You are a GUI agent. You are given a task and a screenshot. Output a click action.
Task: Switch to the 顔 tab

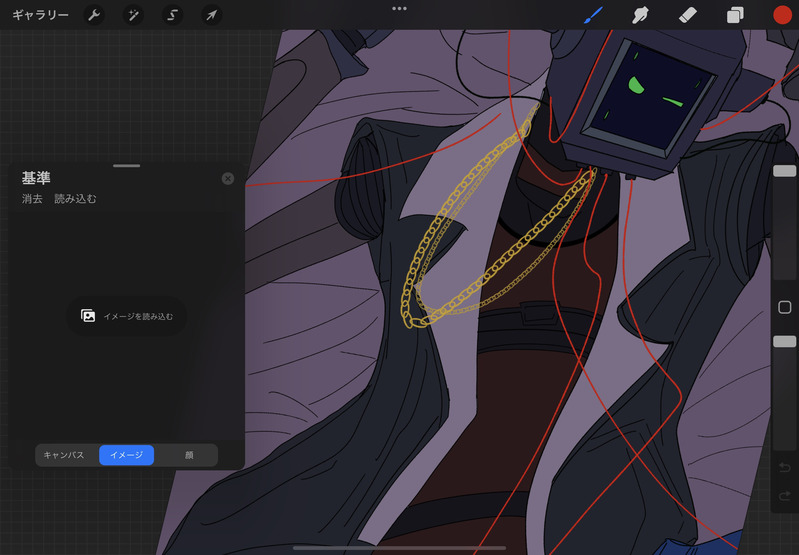(x=188, y=455)
